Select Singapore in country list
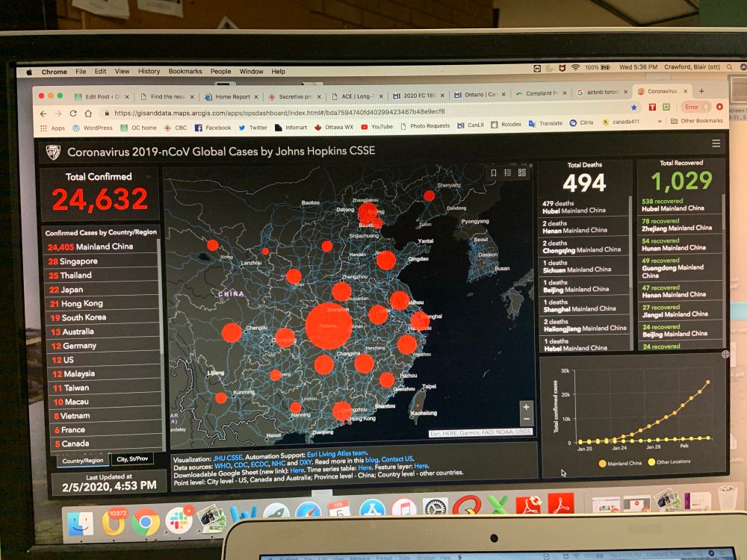Image resolution: width=747 pixels, height=560 pixels. [102, 261]
